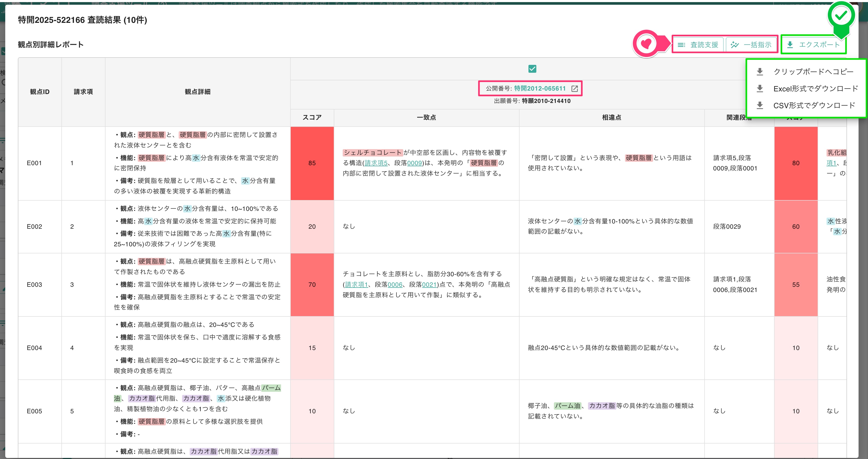Image resolution: width=868 pixels, height=459 pixels.
Task: Click the download icon beside CSV形式でダウンロード
Action: coord(760,106)
